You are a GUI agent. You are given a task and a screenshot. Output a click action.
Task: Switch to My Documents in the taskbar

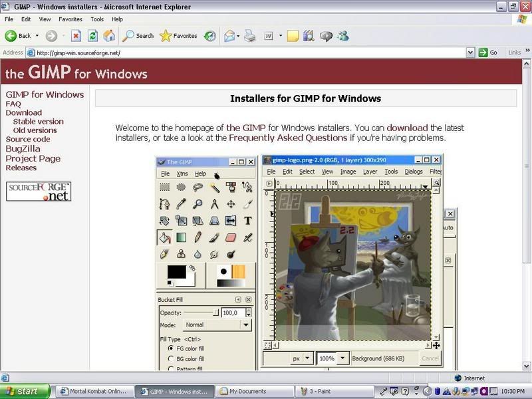coord(255,391)
